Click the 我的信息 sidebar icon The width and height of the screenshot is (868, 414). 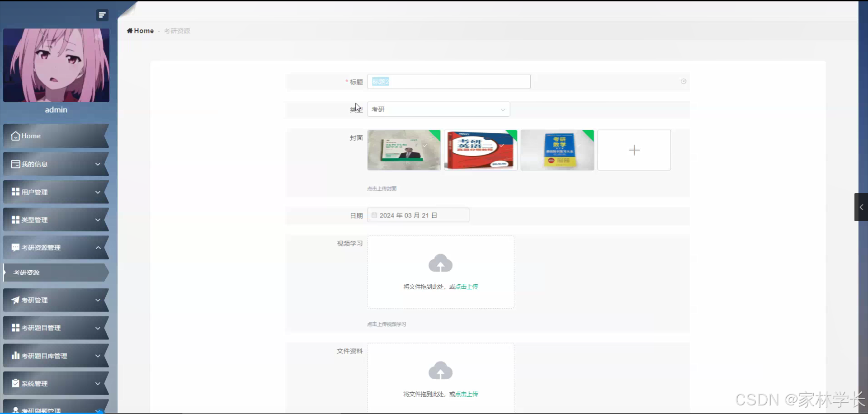[x=15, y=164]
